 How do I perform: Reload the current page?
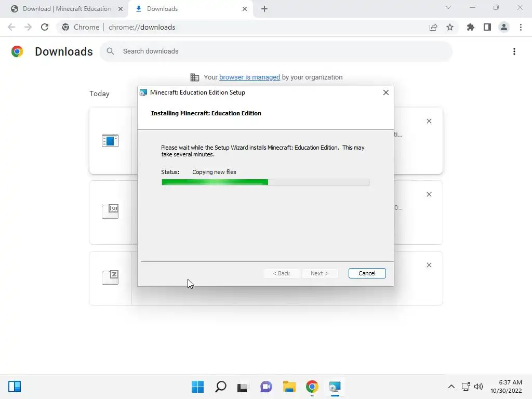tap(45, 27)
